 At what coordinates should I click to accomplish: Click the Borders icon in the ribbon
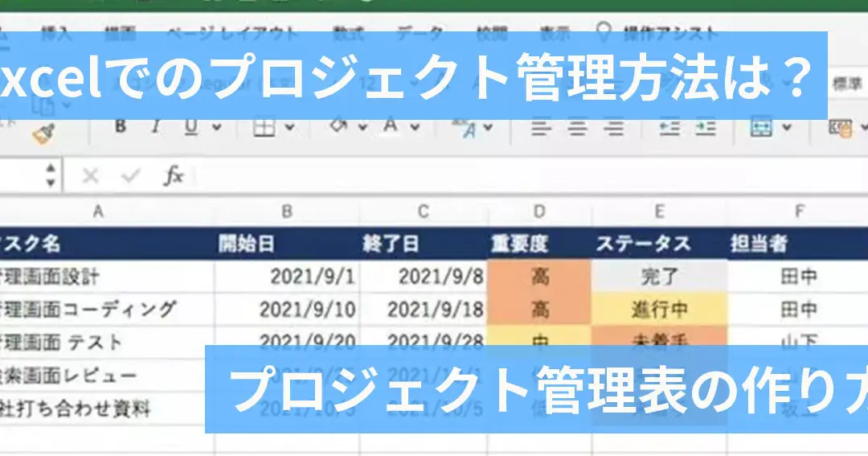(x=264, y=127)
